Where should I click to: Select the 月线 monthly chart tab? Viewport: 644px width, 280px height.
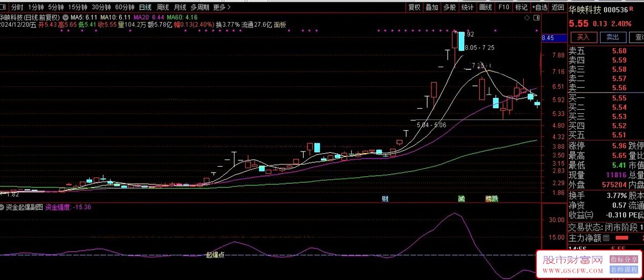[180, 8]
